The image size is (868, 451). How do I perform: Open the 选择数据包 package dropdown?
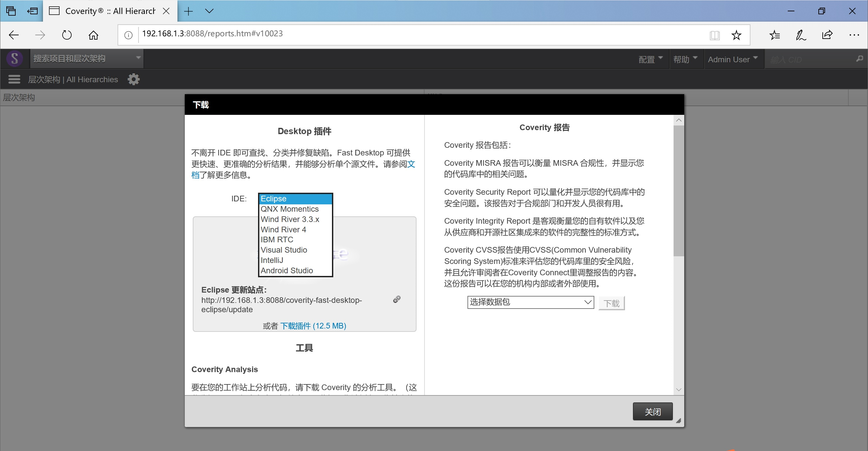(530, 302)
